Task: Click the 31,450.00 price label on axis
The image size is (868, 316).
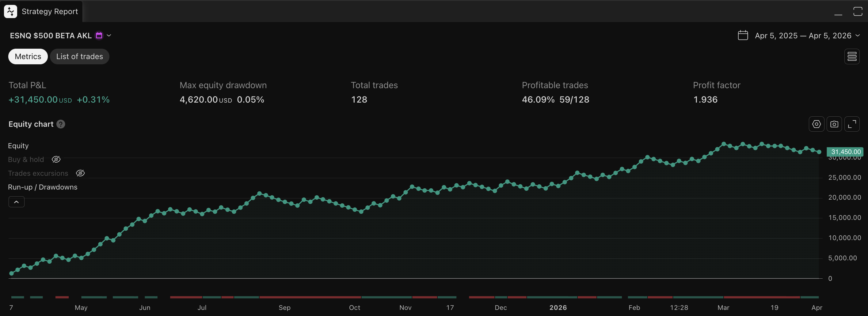Action: [845, 152]
